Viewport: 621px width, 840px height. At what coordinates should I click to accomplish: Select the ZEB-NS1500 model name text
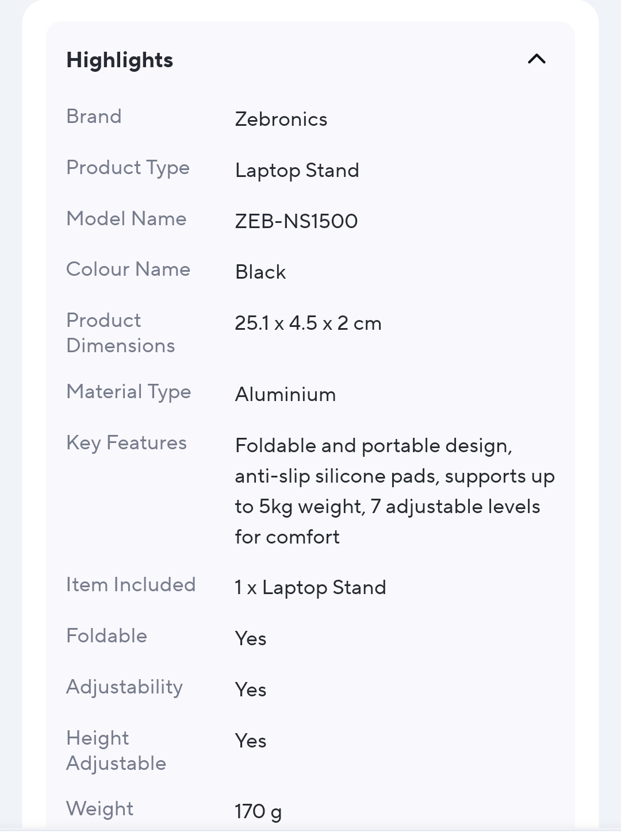[296, 221]
